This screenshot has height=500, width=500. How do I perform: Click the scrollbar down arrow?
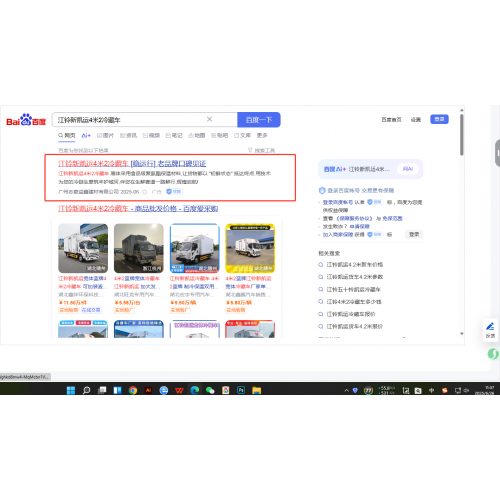[462, 333]
